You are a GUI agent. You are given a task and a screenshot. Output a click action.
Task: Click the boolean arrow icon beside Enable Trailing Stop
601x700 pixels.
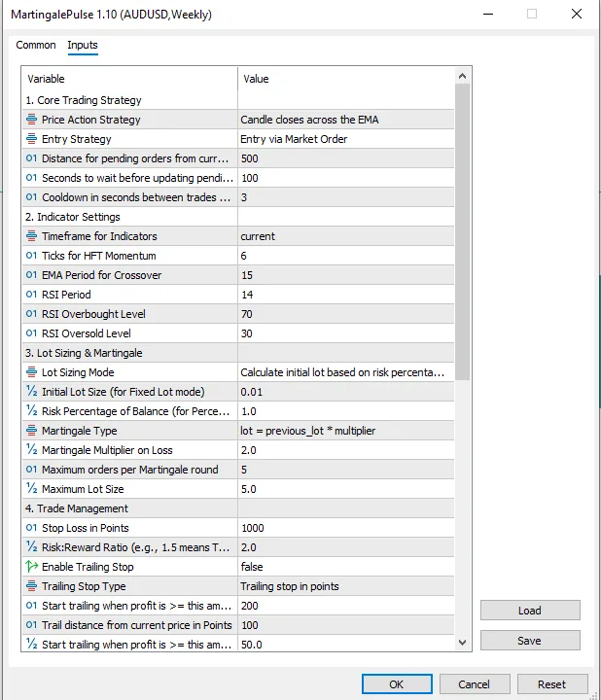(31, 567)
